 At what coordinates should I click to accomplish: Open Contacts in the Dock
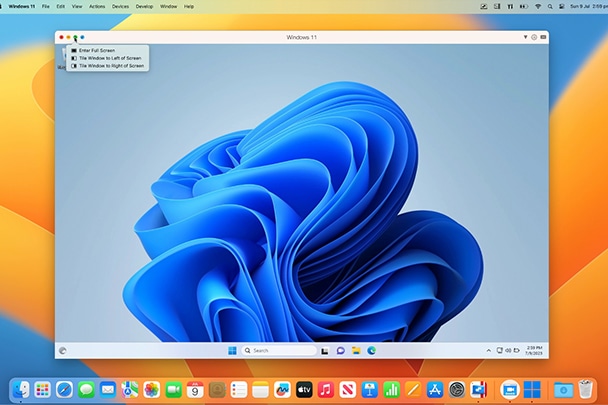pyautogui.click(x=217, y=389)
